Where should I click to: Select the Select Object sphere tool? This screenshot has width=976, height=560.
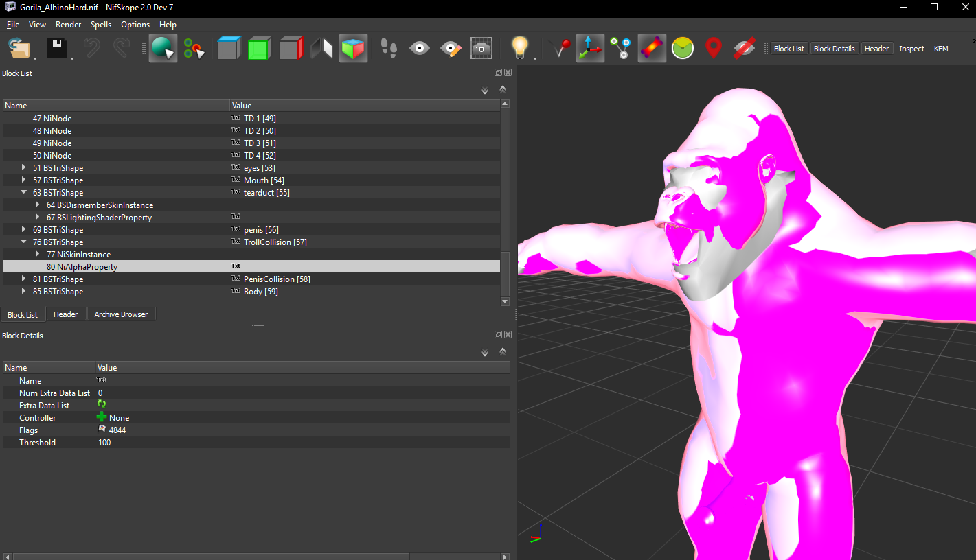pyautogui.click(x=163, y=49)
